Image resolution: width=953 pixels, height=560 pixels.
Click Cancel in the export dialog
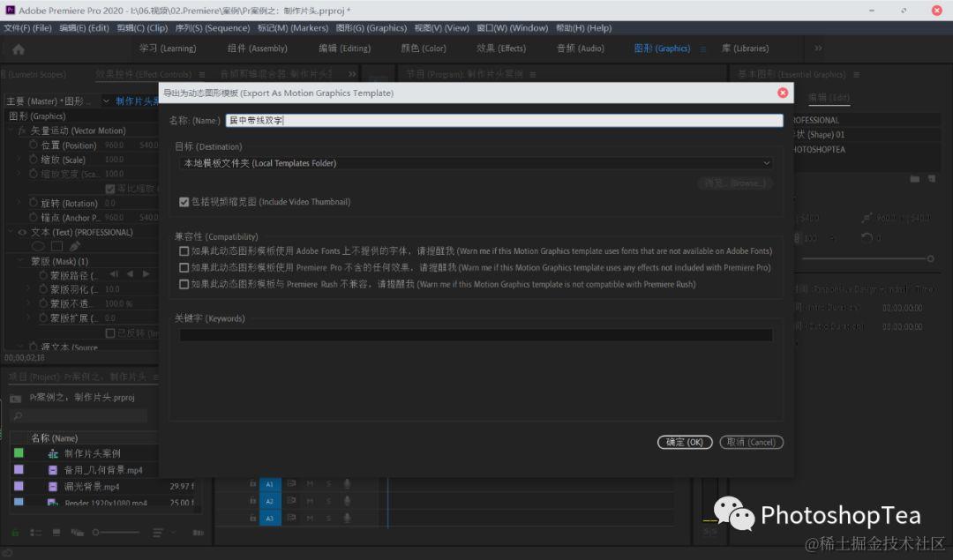click(x=751, y=442)
